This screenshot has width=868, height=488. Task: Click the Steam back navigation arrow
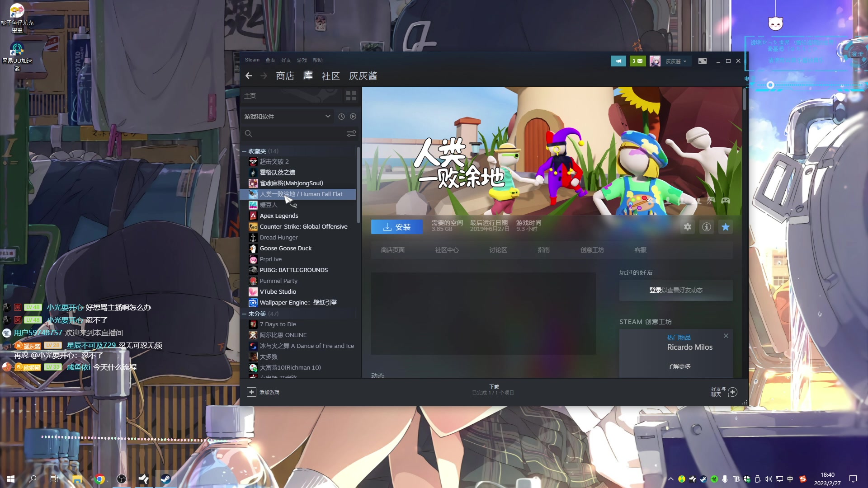[x=249, y=76]
